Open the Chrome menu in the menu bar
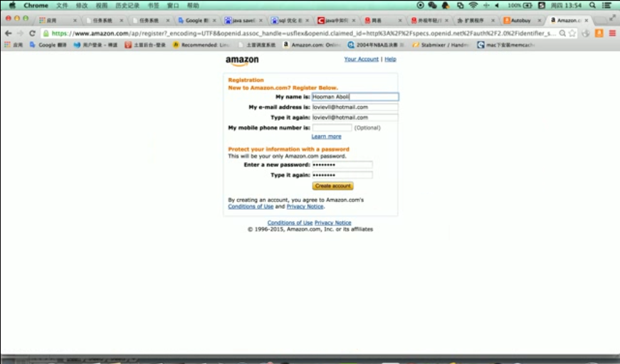The image size is (620, 364). click(x=36, y=5)
